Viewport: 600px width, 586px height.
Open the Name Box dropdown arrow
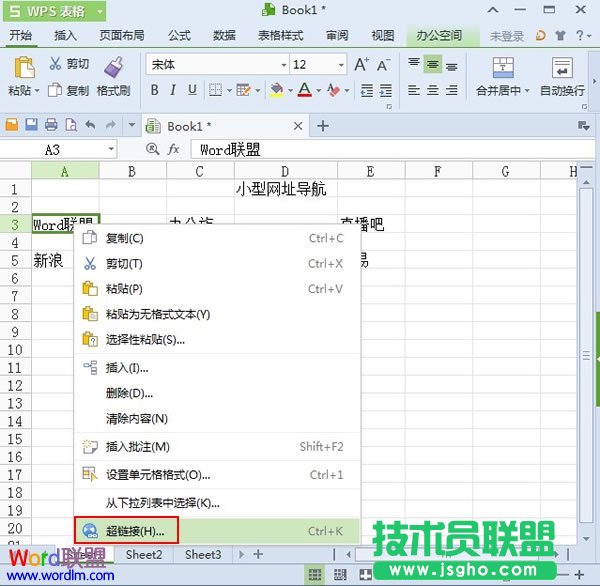click(111, 149)
